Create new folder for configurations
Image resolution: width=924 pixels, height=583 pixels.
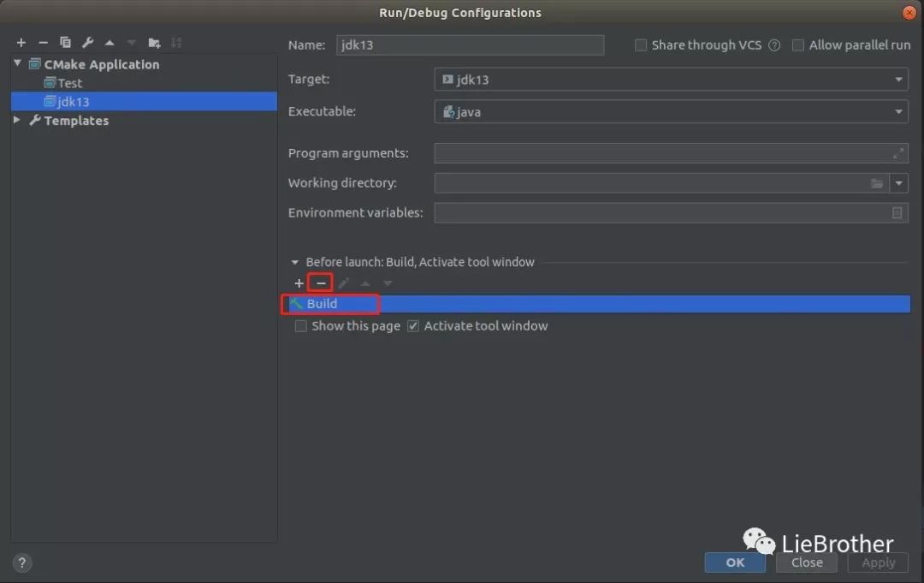coord(154,43)
